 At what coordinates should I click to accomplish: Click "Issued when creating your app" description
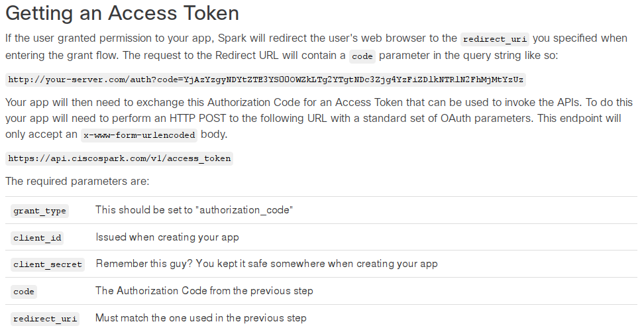167,237
